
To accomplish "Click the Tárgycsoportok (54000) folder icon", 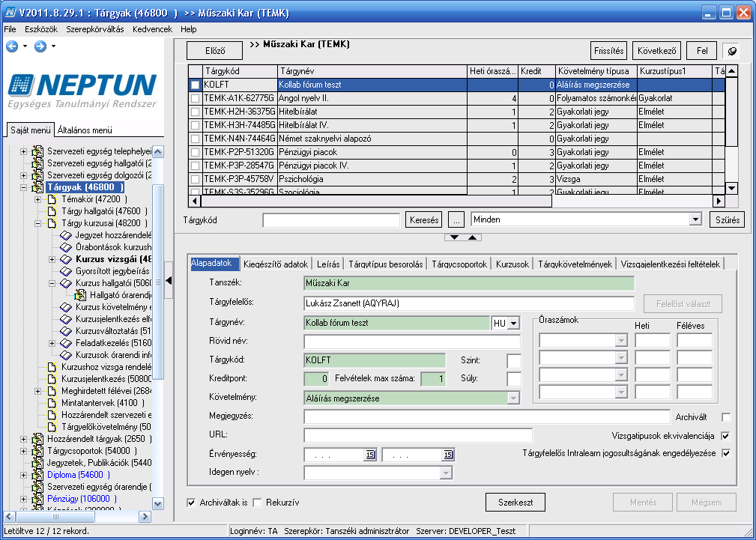I will click(37, 452).
